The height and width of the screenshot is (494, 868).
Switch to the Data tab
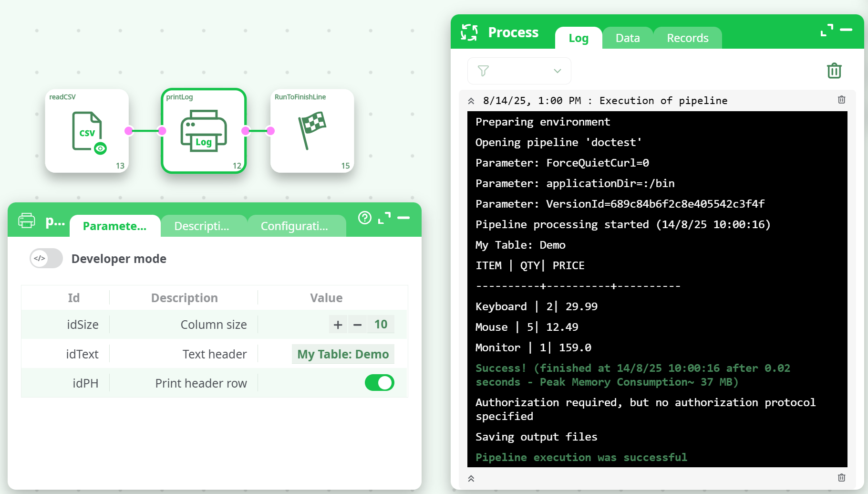627,38
